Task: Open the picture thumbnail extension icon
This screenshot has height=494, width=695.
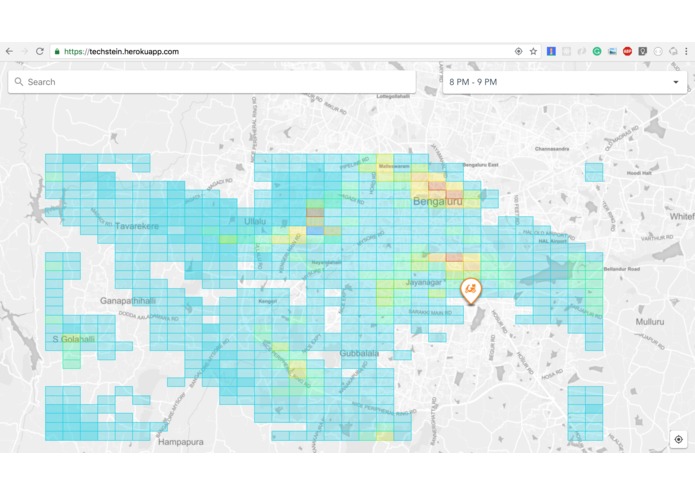Action: [612, 51]
